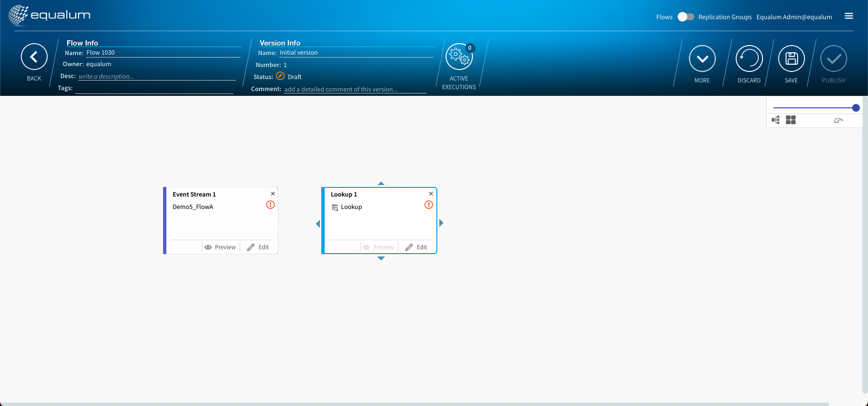Discard changes with the DISCARD button
This screenshot has width=868, height=406.
pos(749,58)
